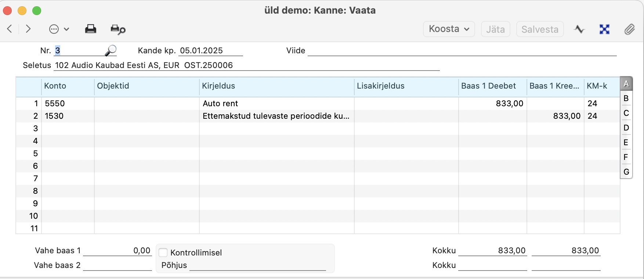This screenshot has width=644, height=279.
Task: Click the Põhjus input field
Action: coord(257,265)
